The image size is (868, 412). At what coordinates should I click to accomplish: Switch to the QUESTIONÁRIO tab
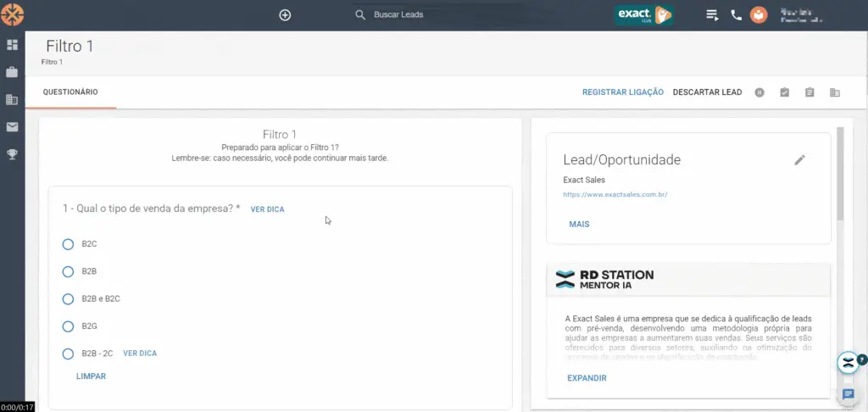70,92
